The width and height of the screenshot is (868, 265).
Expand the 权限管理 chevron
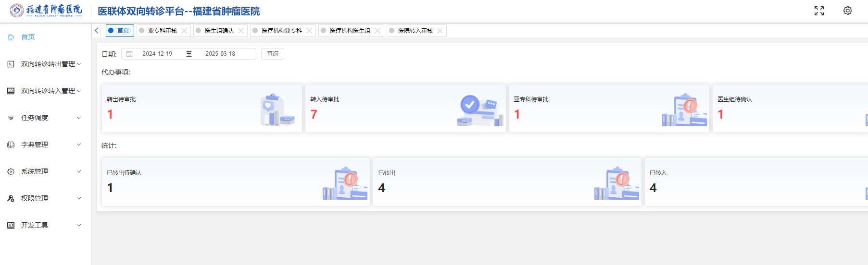pyautogui.click(x=79, y=198)
